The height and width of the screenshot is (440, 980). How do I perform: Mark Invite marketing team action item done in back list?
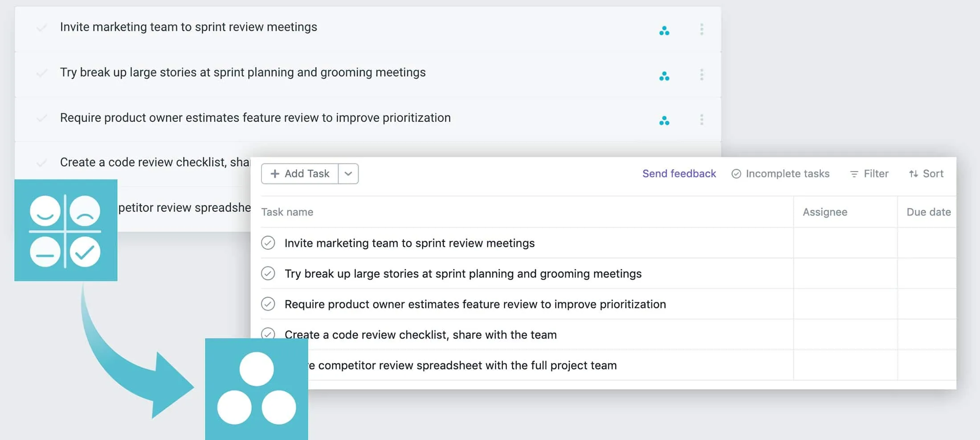[42, 28]
